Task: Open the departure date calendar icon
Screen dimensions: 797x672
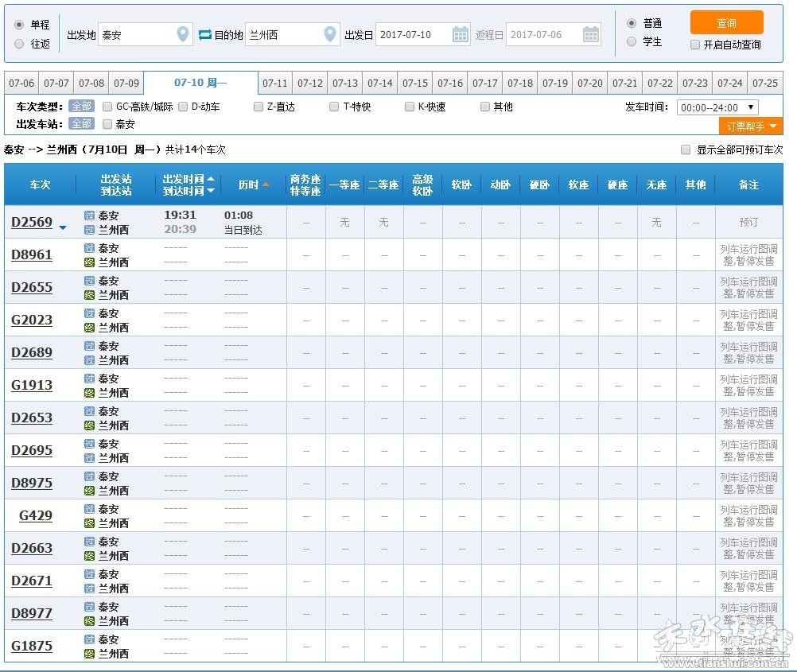Action: pos(461,34)
